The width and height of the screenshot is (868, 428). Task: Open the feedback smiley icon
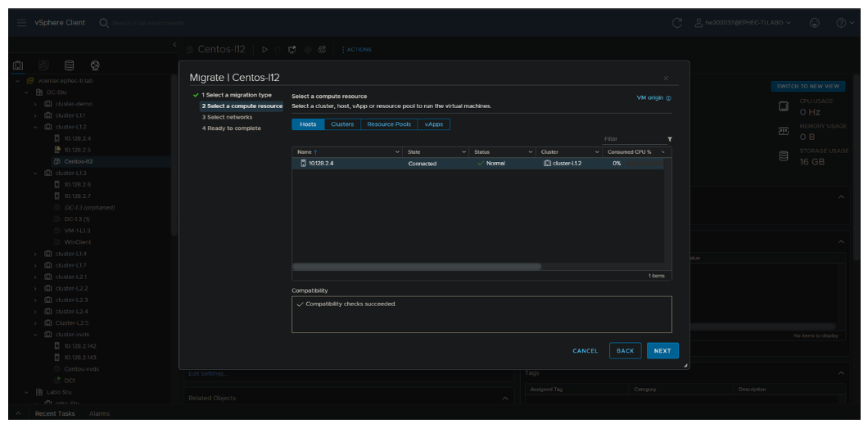814,23
